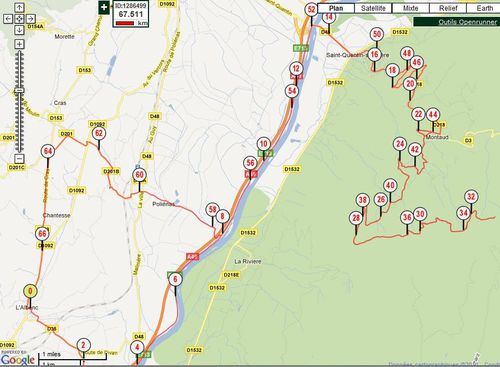500x367 pixels.
Task: Click the Google logo
Action: point(18,359)
